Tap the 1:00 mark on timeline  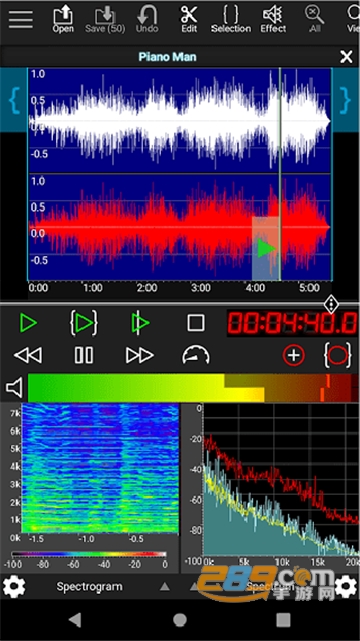[x=93, y=288]
